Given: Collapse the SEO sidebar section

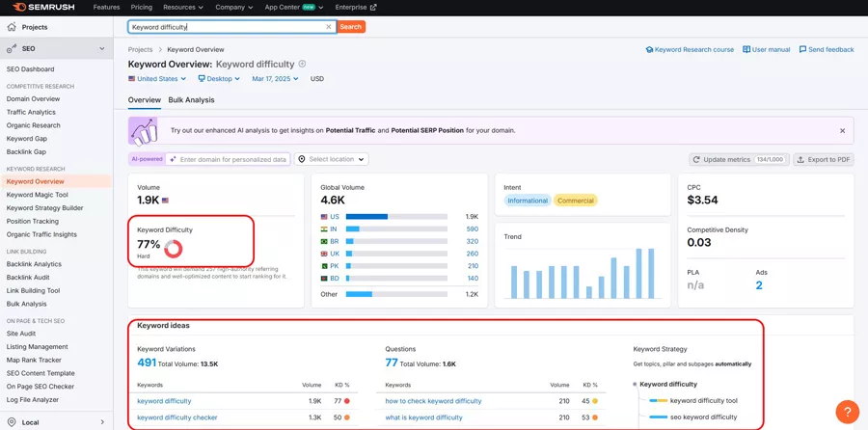Looking at the screenshot, I should tap(102, 49).
